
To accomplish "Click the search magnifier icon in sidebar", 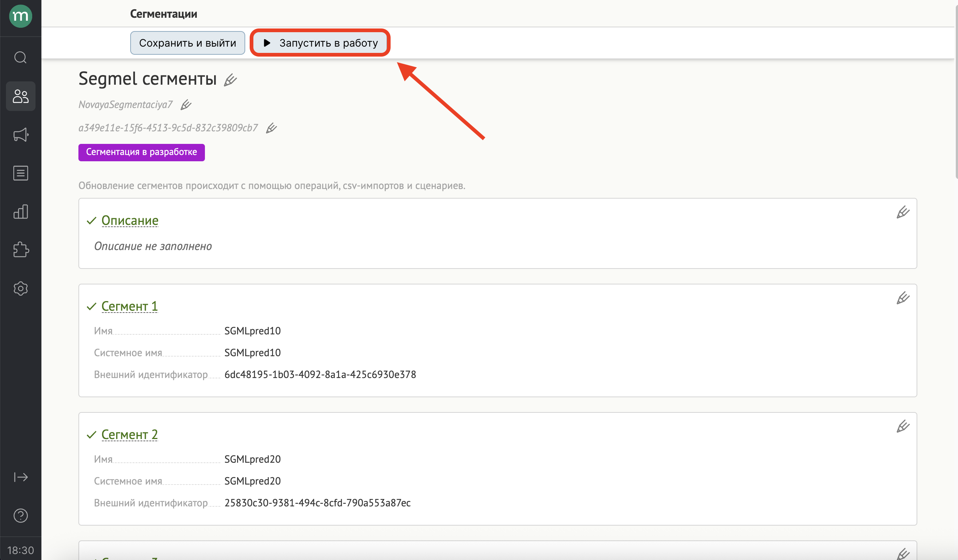I will [21, 57].
